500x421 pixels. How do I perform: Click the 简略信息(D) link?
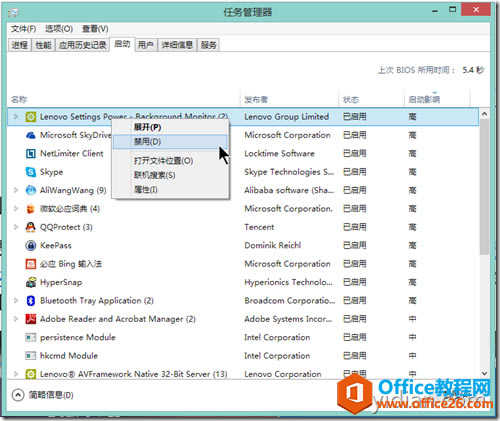51,395
